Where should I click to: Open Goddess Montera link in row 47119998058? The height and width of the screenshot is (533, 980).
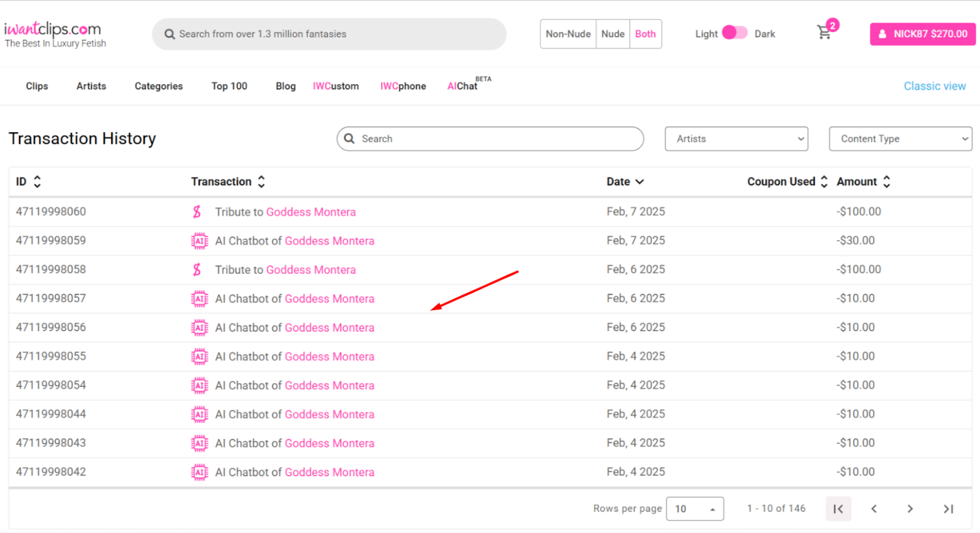click(311, 270)
